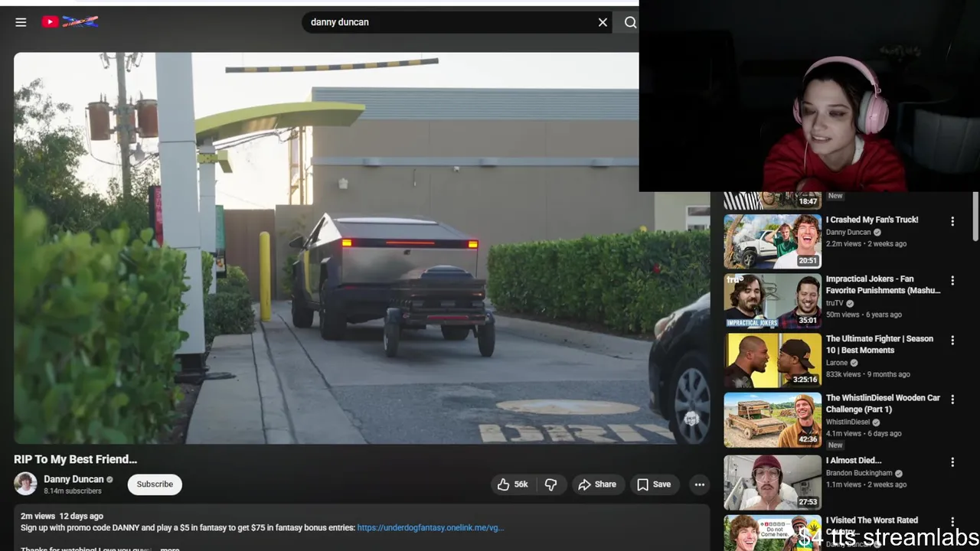This screenshot has width=980, height=551.
Task: Click Brandon Buckingham channel name
Action: (859, 473)
